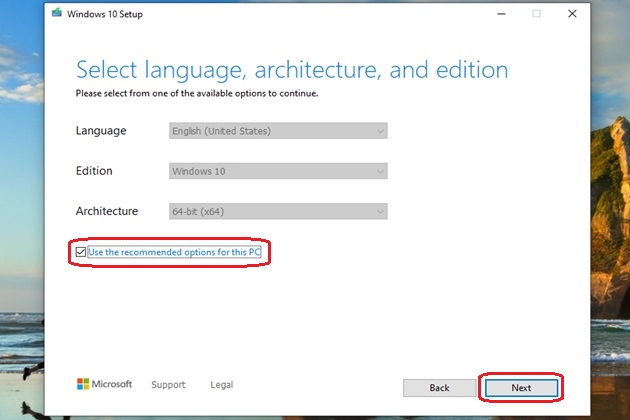This screenshot has height=420, width=630.
Task: Open the Edition combo box showing Windows 10
Action: [x=278, y=171]
